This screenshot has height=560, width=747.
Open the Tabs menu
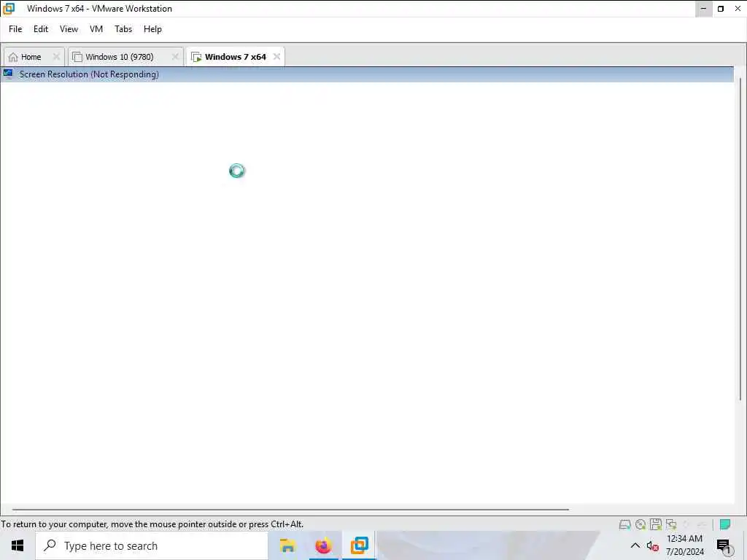pos(123,29)
